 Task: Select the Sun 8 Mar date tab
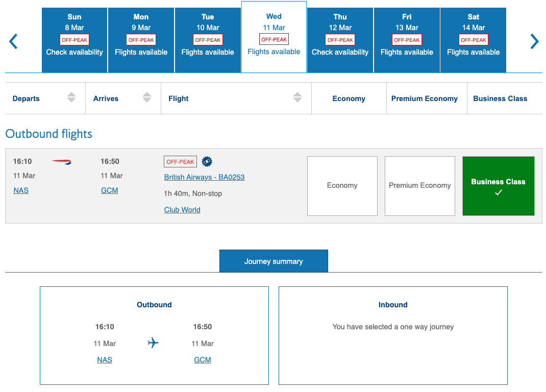[75, 40]
